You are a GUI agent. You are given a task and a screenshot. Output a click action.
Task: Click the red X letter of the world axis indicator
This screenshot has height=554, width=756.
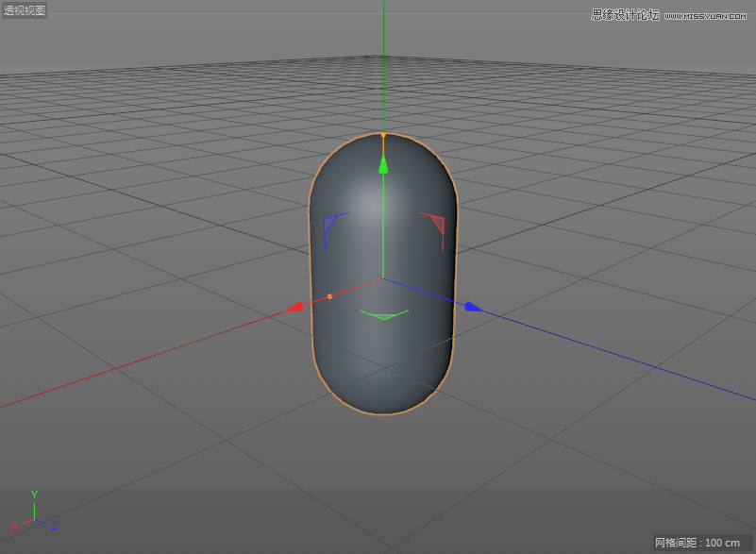(14, 526)
